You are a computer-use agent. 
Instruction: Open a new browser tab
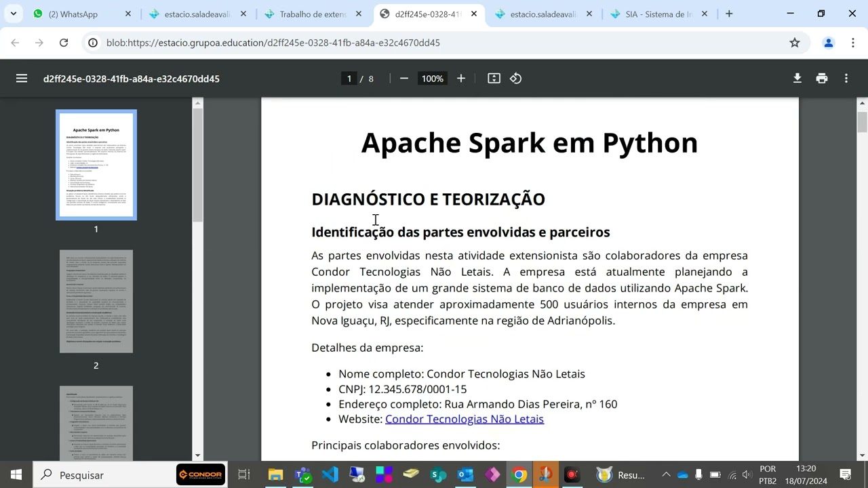click(x=729, y=14)
